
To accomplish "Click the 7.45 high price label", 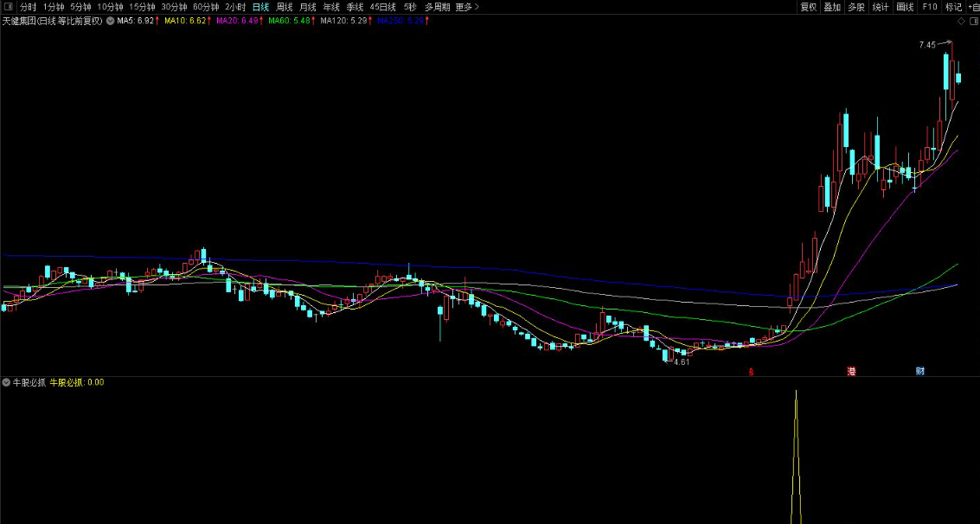I will (927, 45).
